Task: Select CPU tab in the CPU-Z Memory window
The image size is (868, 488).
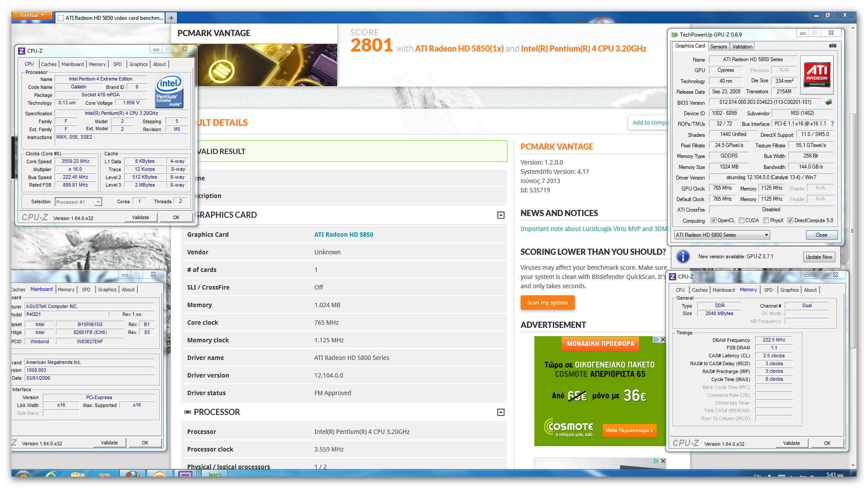Action: click(x=680, y=290)
